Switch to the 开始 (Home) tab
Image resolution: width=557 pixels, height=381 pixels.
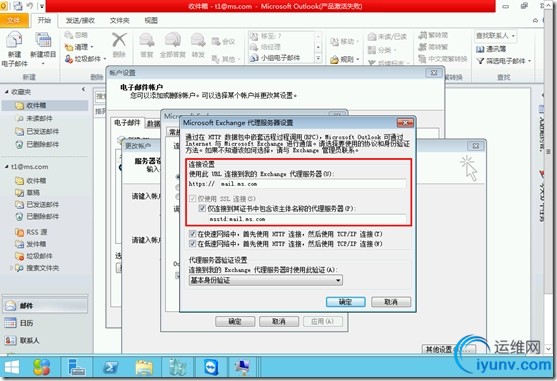point(44,20)
